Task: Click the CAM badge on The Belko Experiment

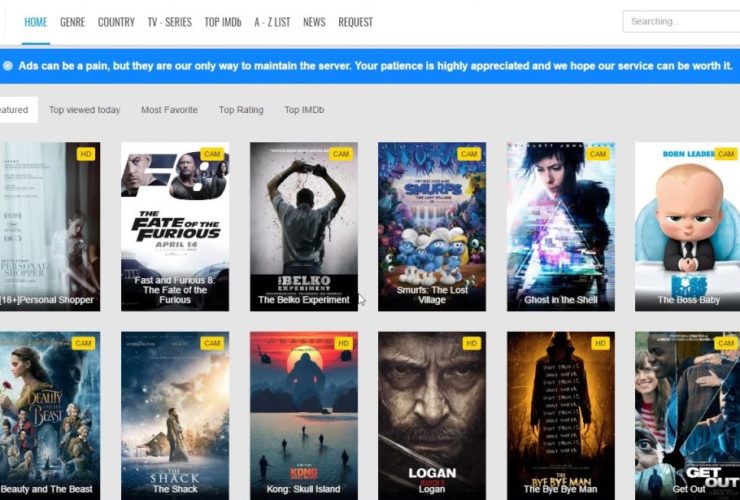Action: [x=341, y=154]
